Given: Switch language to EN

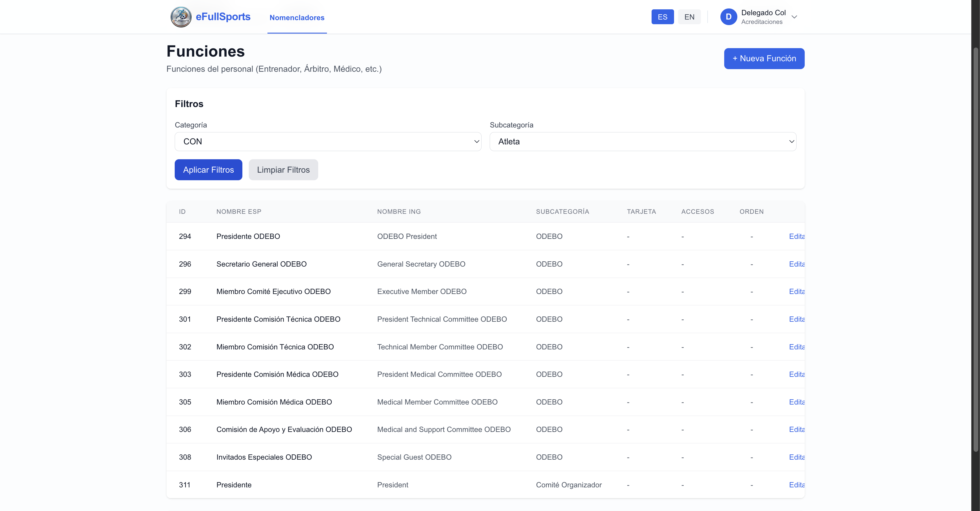Looking at the screenshot, I should (x=689, y=17).
